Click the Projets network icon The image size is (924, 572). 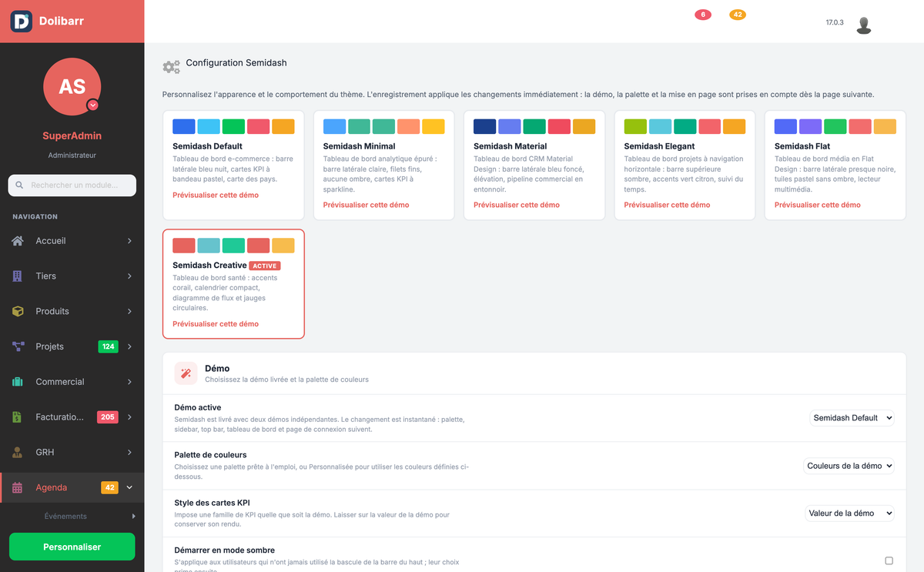[x=18, y=346]
